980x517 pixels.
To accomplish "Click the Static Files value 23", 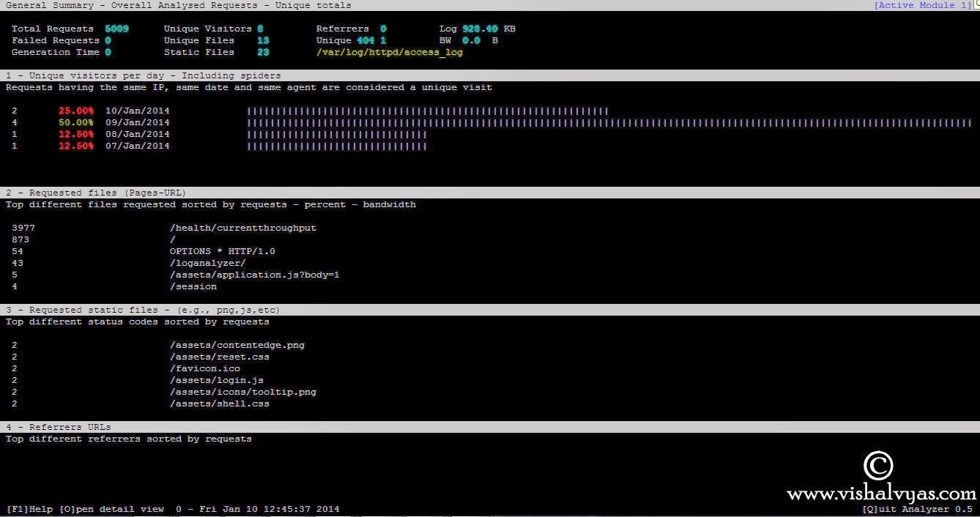I will 264,52.
